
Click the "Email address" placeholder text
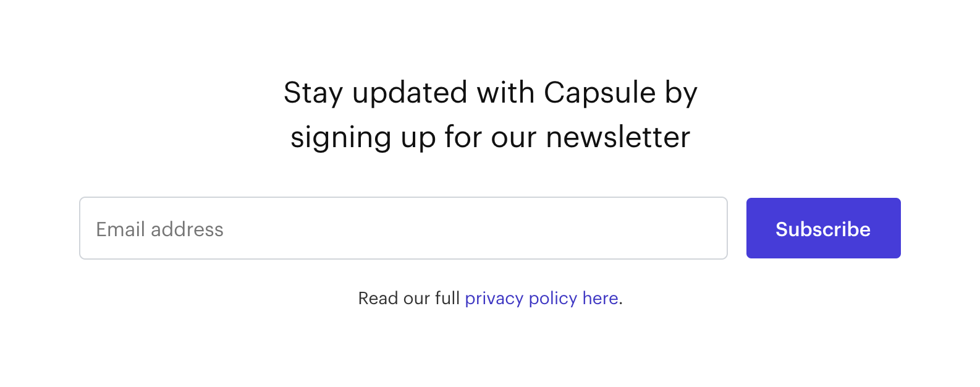(159, 229)
